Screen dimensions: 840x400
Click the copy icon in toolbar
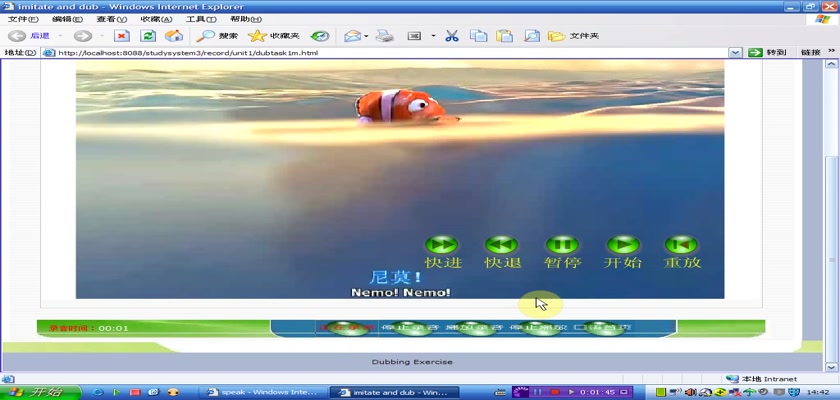coord(478,36)
